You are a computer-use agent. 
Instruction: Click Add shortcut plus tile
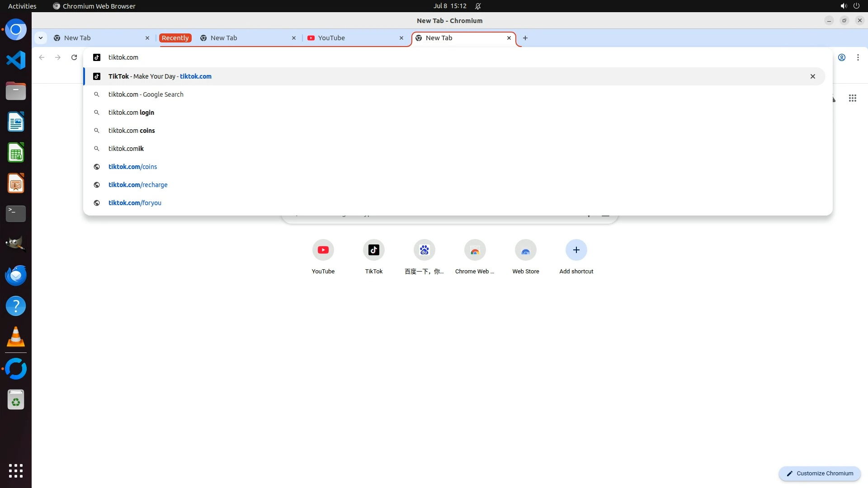click(x=576, y=250)
